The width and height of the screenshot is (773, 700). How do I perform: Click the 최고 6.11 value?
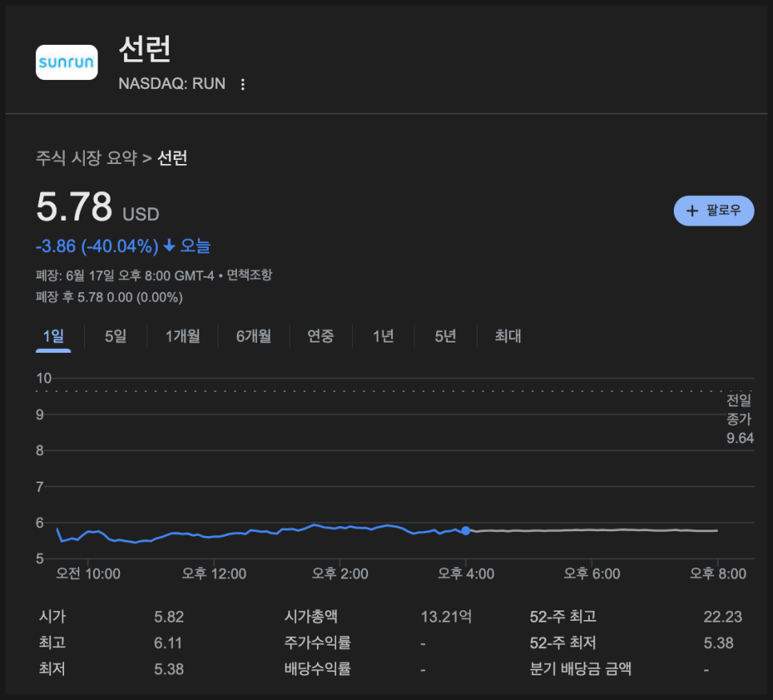[168, 643]
